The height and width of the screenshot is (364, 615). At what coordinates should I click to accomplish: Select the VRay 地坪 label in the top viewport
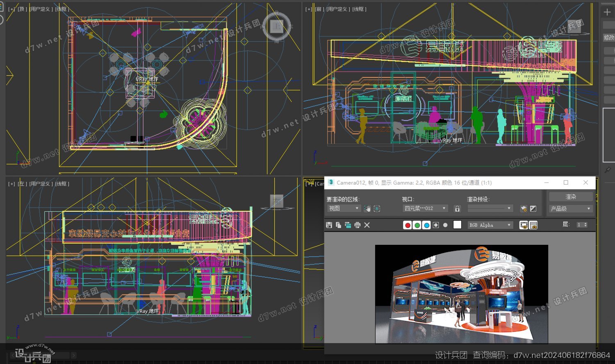coord(147,79)
